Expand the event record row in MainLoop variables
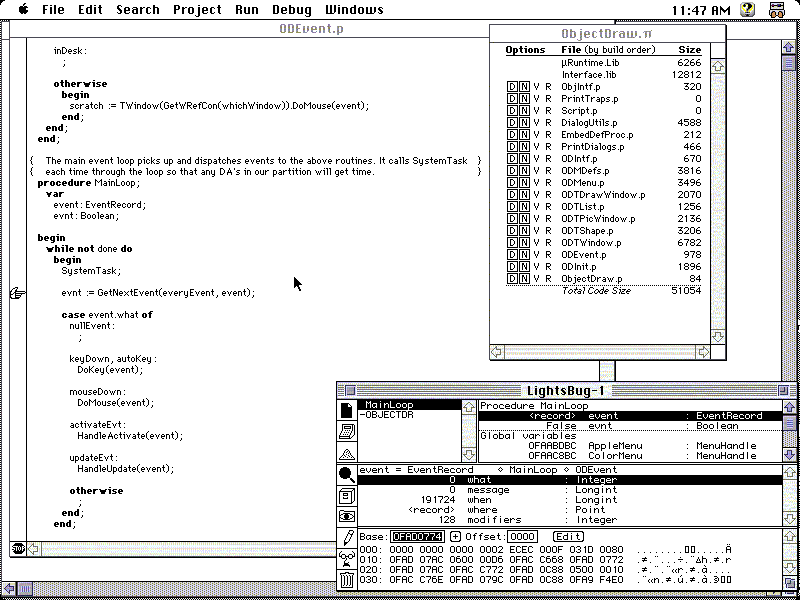800x600 pixels. pyautogui.click(x=552, y=416)
